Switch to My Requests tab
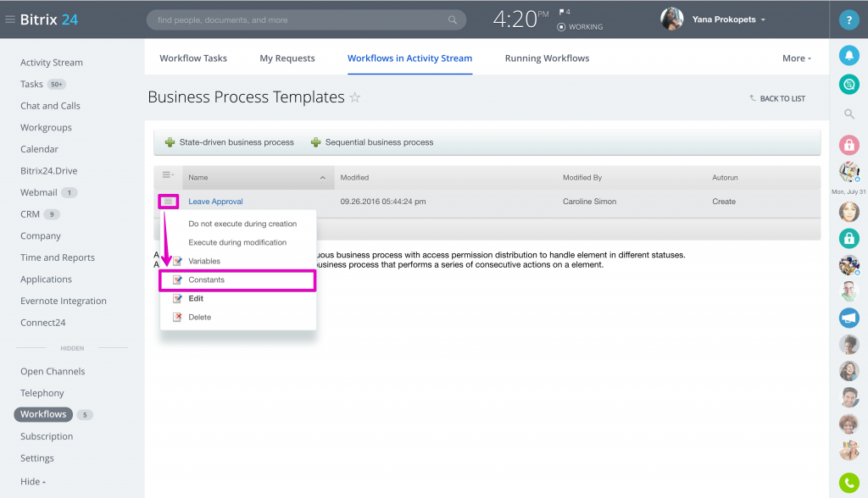 click(x=287, y=58)
